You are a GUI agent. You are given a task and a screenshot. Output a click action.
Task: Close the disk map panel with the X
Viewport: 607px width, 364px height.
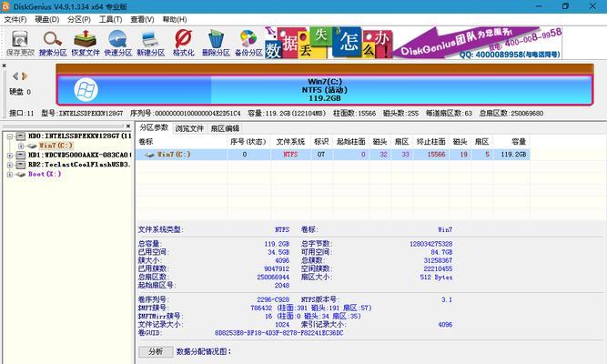pyautogui.click(x=5, y=66)
